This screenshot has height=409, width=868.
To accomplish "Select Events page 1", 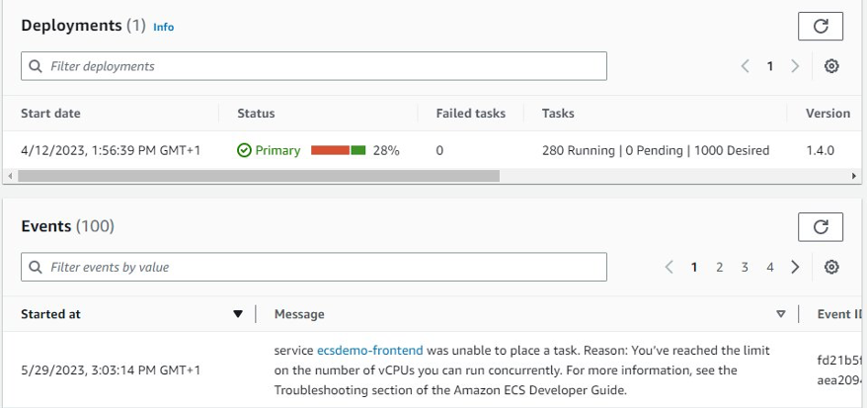I will [x=693, y=268].
